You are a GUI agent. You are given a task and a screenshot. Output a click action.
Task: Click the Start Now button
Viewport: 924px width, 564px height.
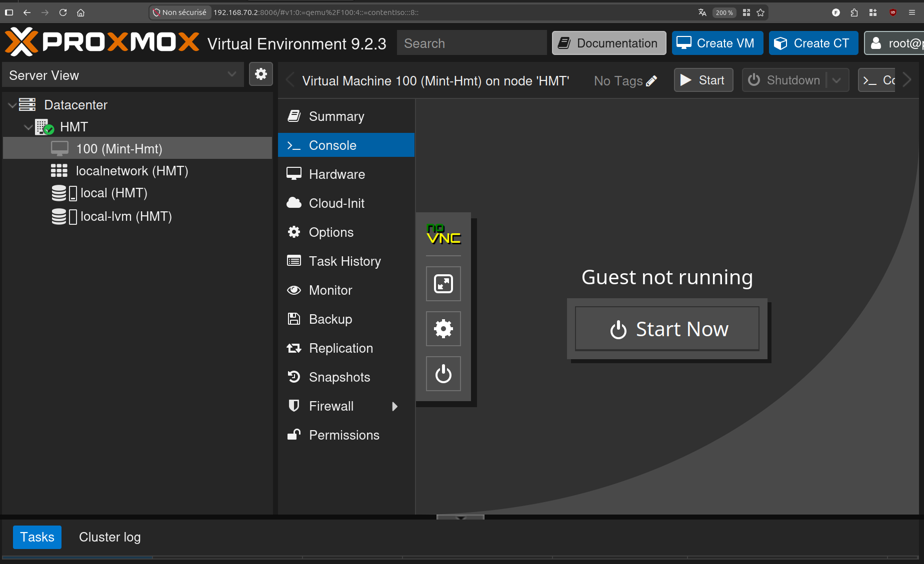pos(667,329)
